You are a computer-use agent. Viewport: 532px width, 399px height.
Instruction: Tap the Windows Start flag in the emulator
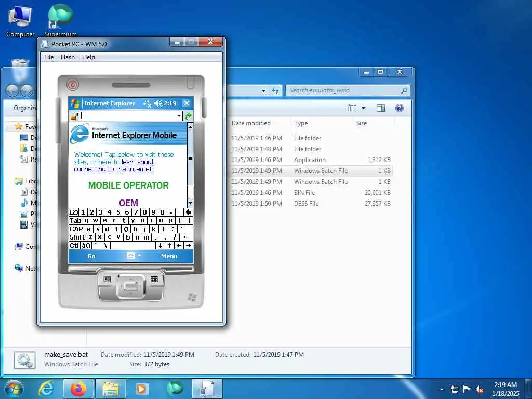tap(75, 103)
